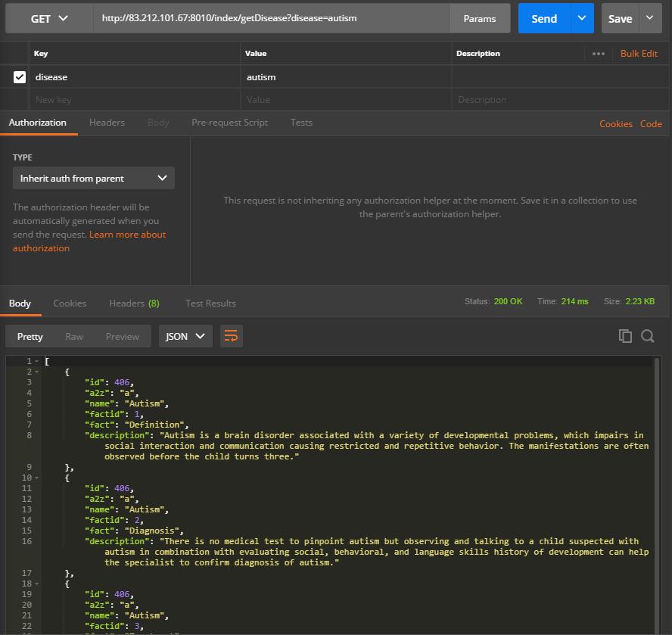Switch to the Raw view tab
Screen dimensions: 672x635
[74, 337]
